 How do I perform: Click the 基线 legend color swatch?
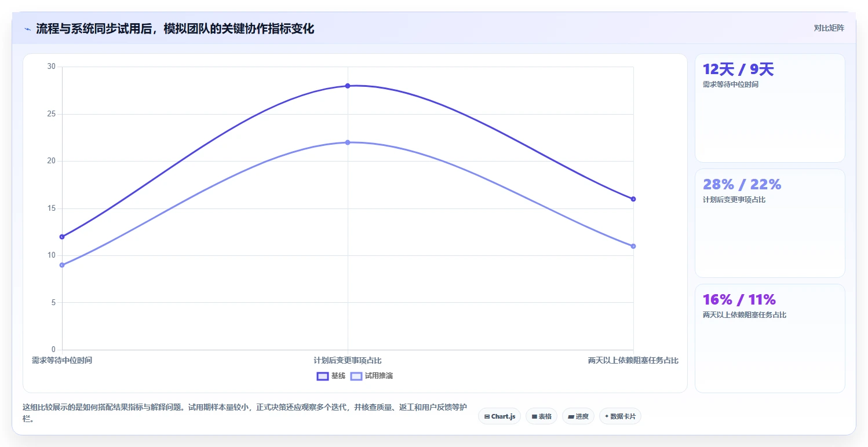323,376
